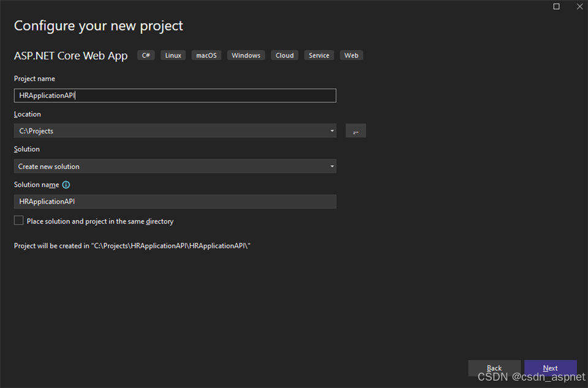
Task: Click the Solution name input field
Action: tap(175, 201)
